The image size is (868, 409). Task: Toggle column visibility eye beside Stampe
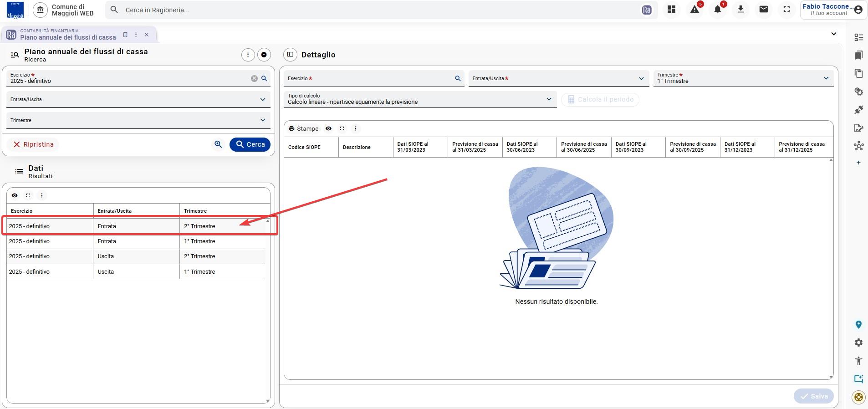coord(328,128)
